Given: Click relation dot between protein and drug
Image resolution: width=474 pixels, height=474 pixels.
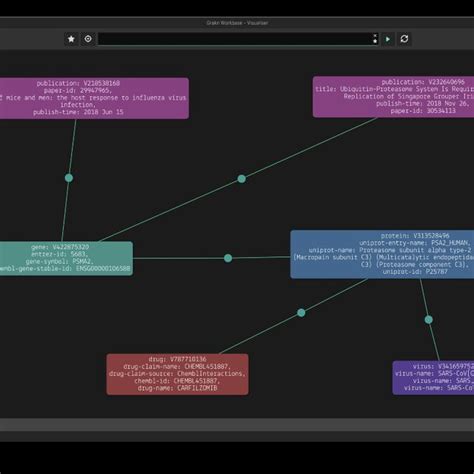Looking at the screenshot, I should coord(301,313).
